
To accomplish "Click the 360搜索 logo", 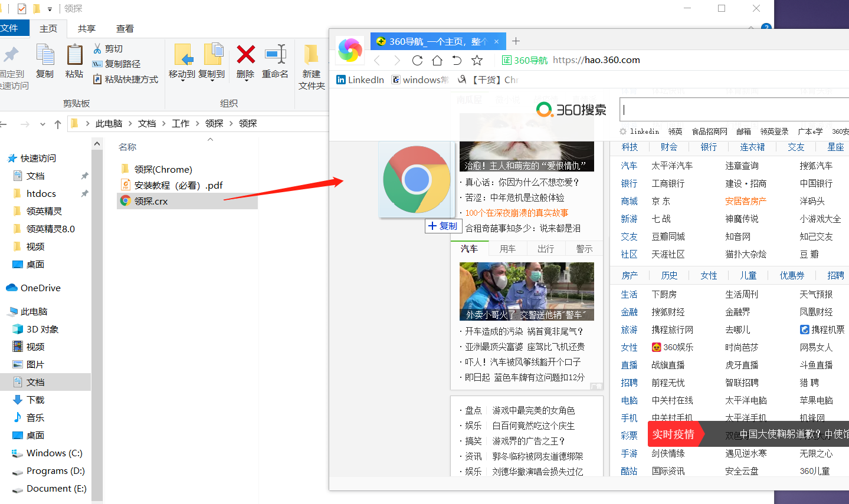I will pos(571,110).
